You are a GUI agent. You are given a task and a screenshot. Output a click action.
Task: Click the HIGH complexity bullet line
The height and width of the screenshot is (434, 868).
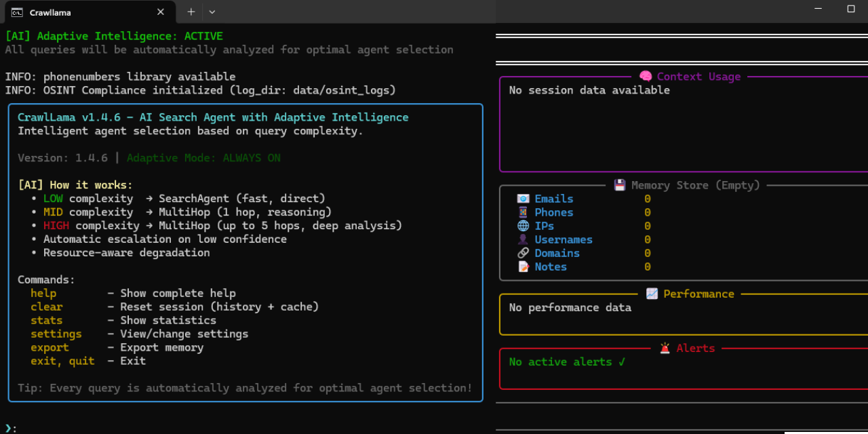[x=216, y=226]
